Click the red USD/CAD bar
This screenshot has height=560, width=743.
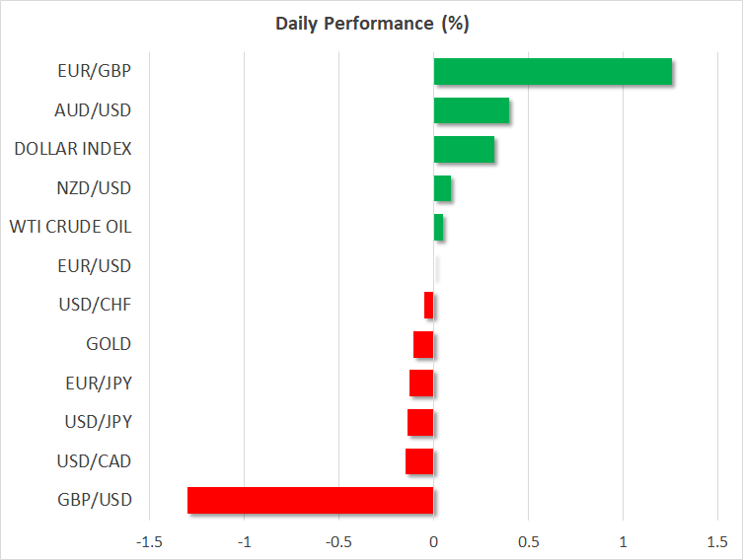click(x=419, y=461)
